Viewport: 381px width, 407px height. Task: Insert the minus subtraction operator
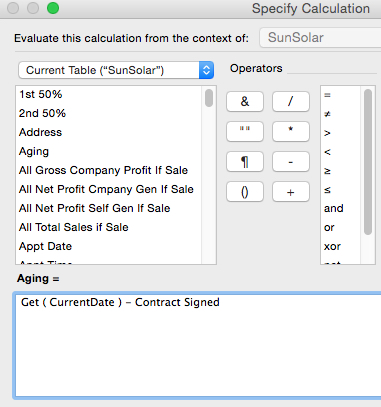291,162
